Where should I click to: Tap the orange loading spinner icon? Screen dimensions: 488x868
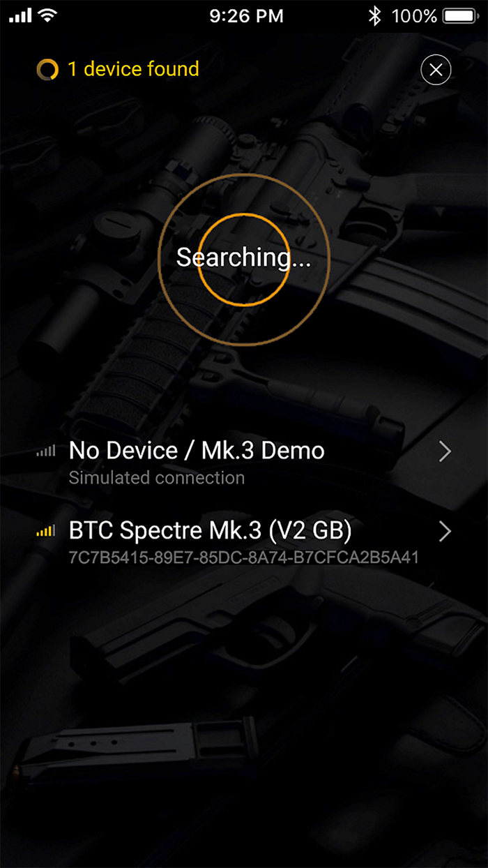click(x=47, y=69)
